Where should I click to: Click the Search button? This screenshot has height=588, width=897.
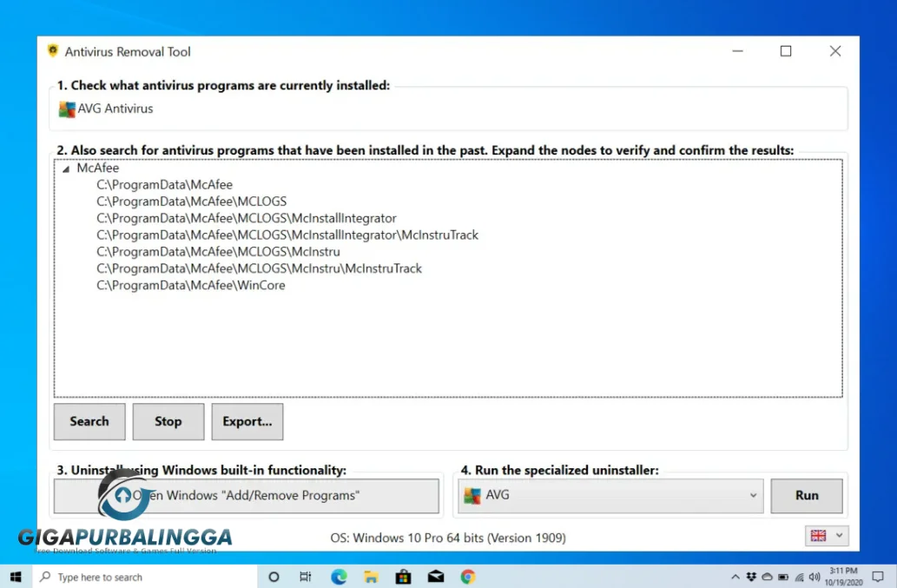[89, 421]
